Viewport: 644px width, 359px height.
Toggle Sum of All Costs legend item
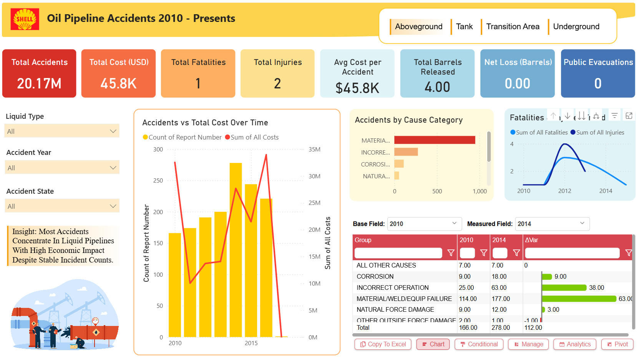[252, 137]
